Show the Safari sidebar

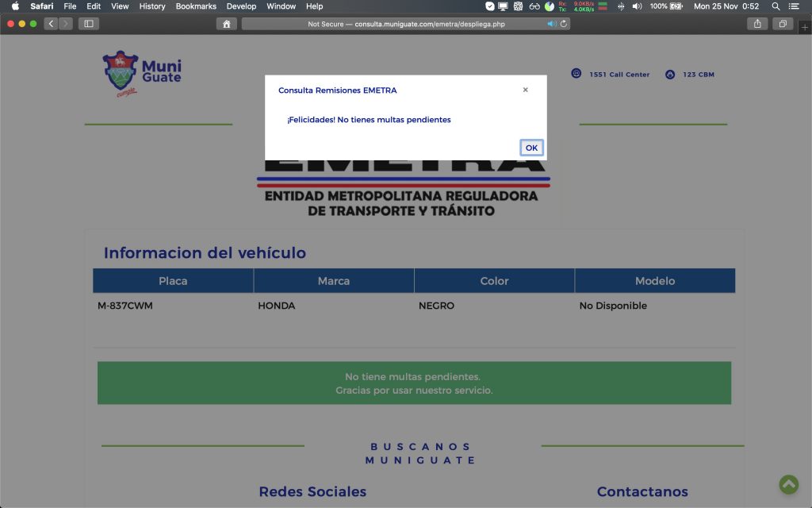click(89, 24)
